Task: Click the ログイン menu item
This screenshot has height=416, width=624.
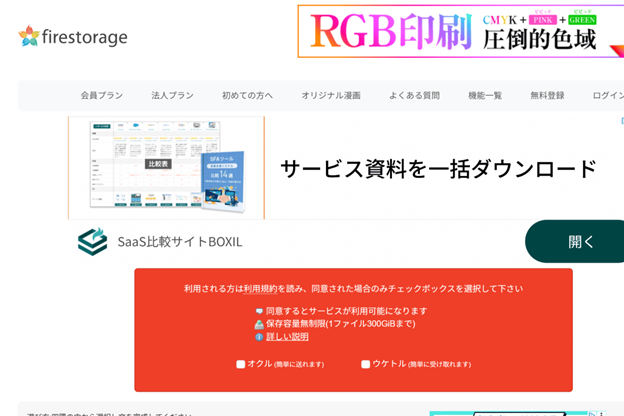Action: [x=608, y=96]
